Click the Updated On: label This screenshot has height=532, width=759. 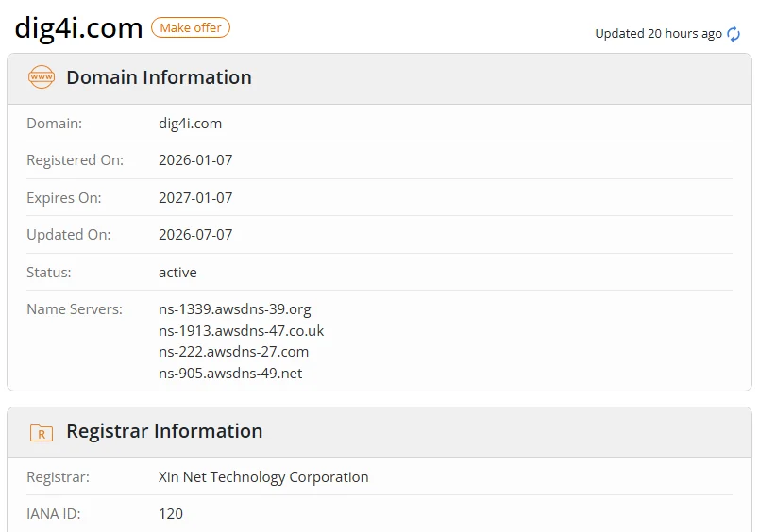(x=68, y=235)
